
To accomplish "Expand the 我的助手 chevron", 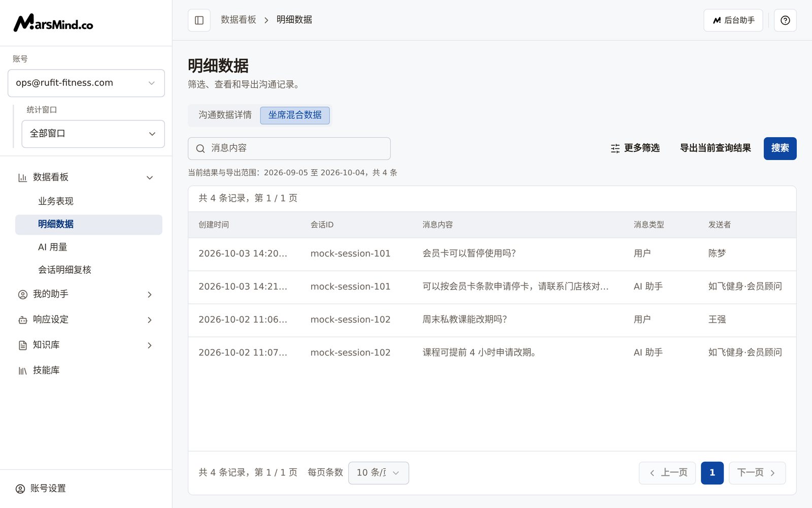I will click(150, 294).
